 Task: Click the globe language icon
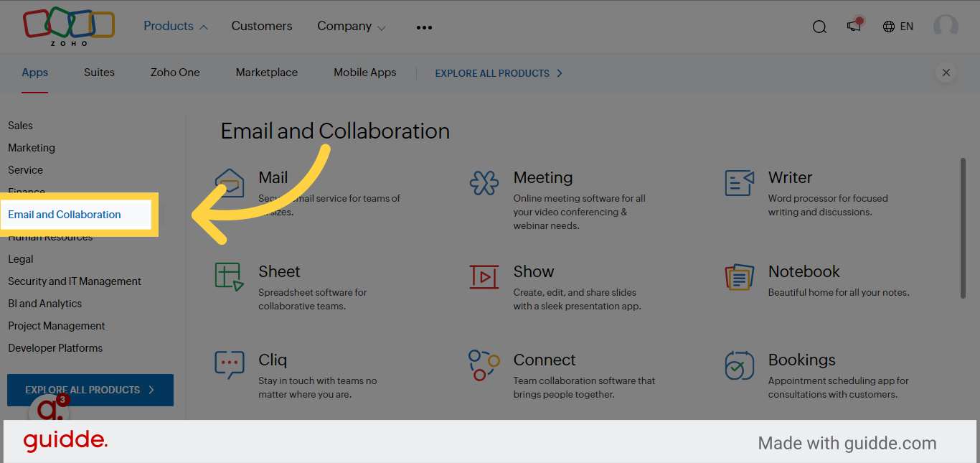889,27
